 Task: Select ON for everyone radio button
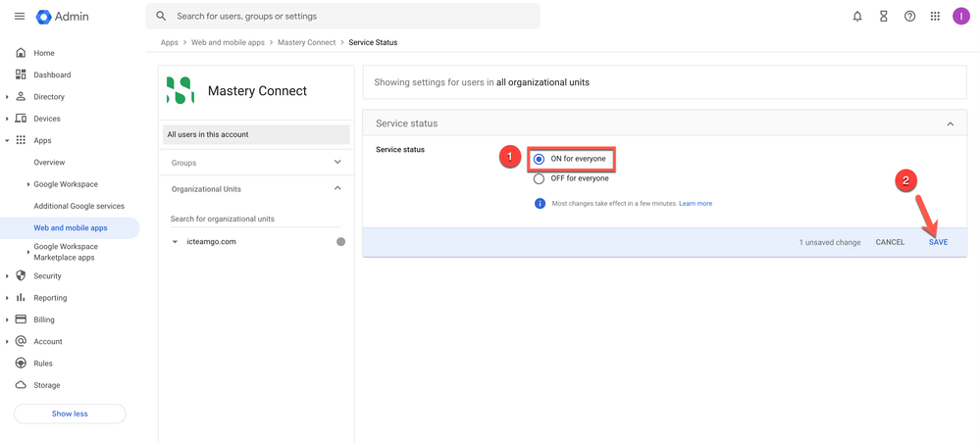pyautogui.click(x=539, y=159)
